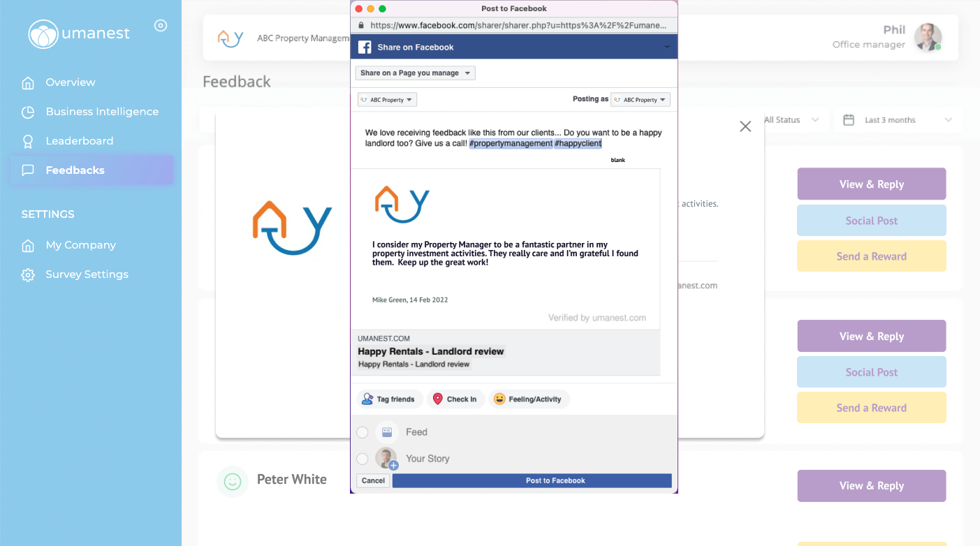Select the Business Intelligence pie chart icon
This screenshot has height=546, width=980.
pyautogui.click(x=28, y=112)
